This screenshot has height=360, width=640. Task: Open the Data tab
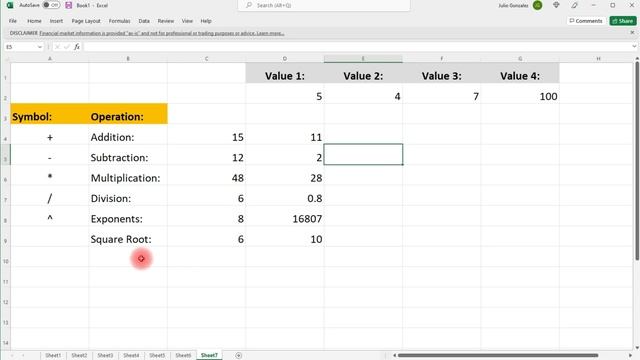144,21
